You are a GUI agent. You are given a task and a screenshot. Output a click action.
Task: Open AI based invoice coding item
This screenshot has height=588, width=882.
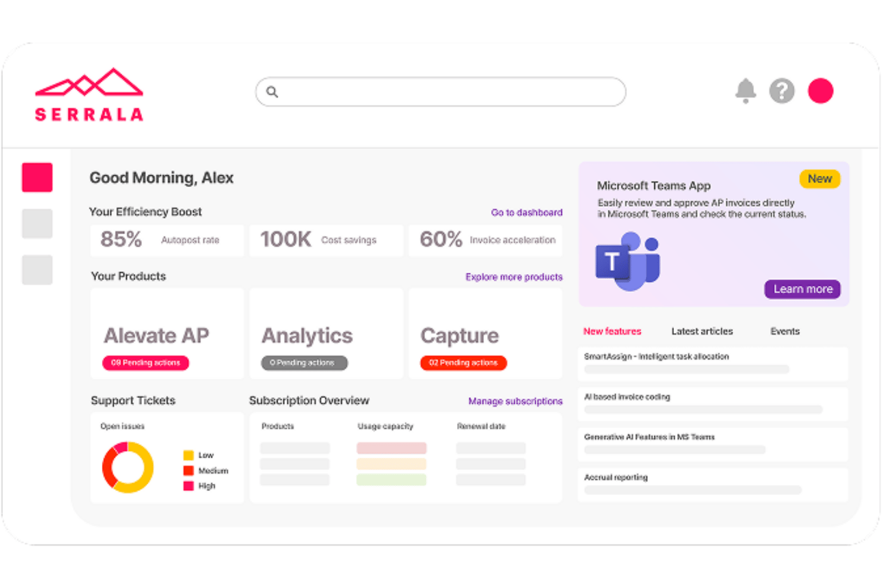tap(713, 404)
